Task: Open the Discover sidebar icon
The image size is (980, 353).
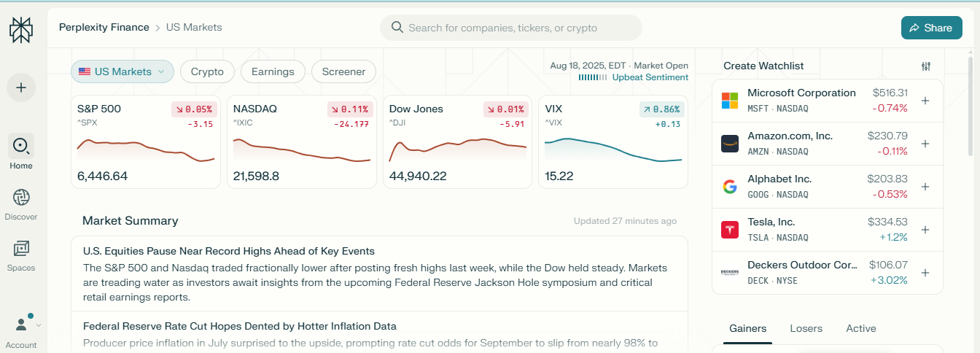Action: point(21,198)
